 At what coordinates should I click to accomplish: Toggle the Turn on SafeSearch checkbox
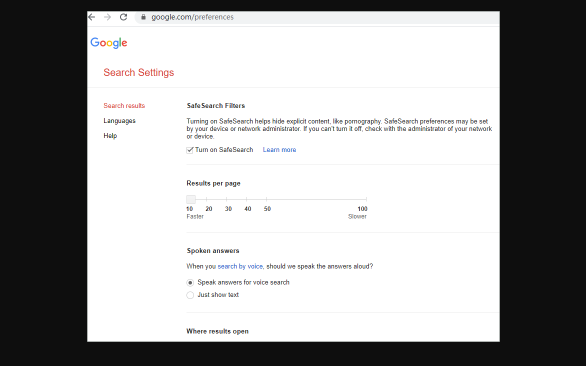coord(190,150)
